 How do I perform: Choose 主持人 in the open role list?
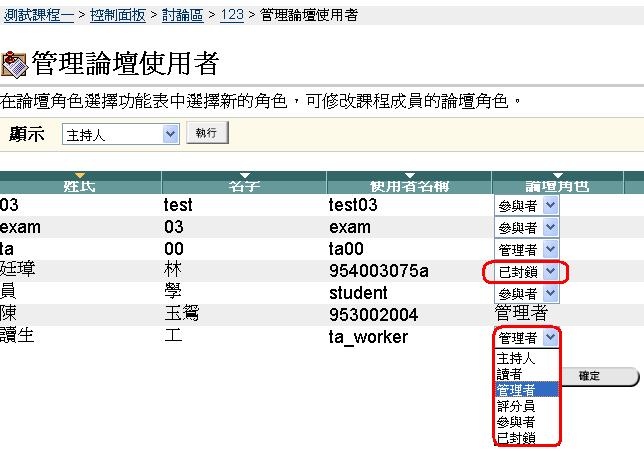[517, 358]
